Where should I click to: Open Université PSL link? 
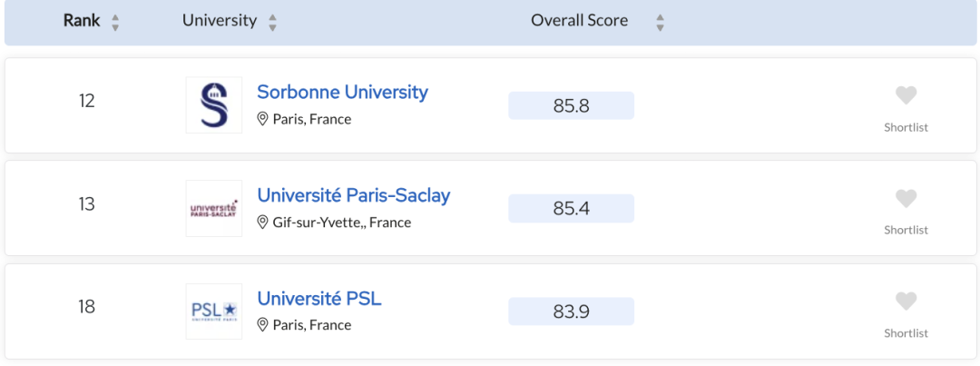pos(319,299)
